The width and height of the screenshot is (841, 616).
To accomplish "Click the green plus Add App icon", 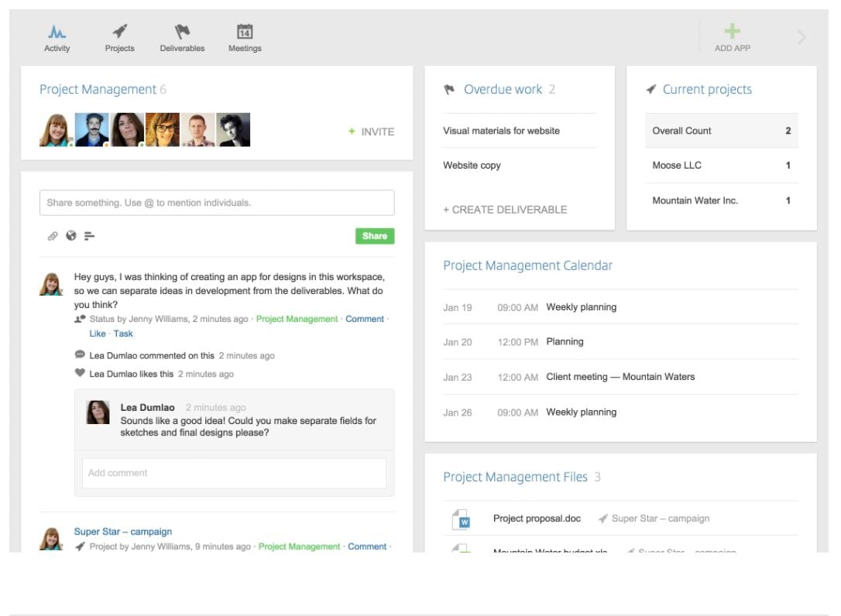I will [732, 31].
